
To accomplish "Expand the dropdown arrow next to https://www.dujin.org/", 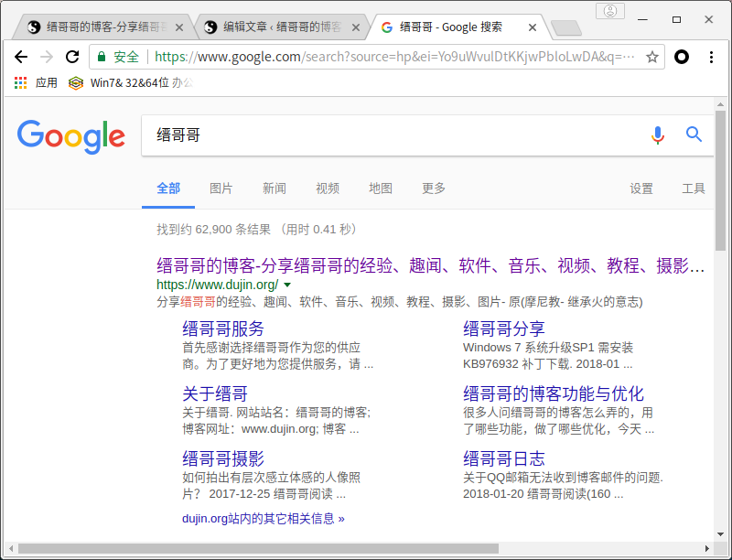I will pos(287,285).
